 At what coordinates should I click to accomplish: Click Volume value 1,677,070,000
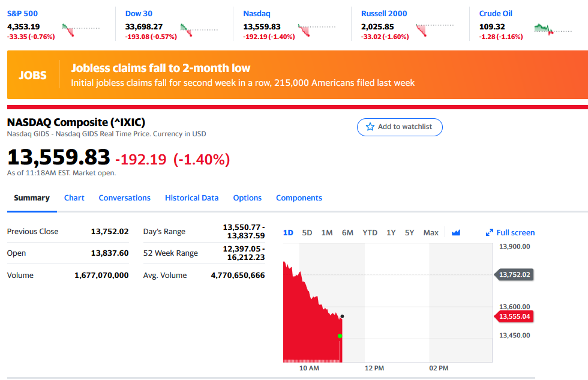point(101,276)
